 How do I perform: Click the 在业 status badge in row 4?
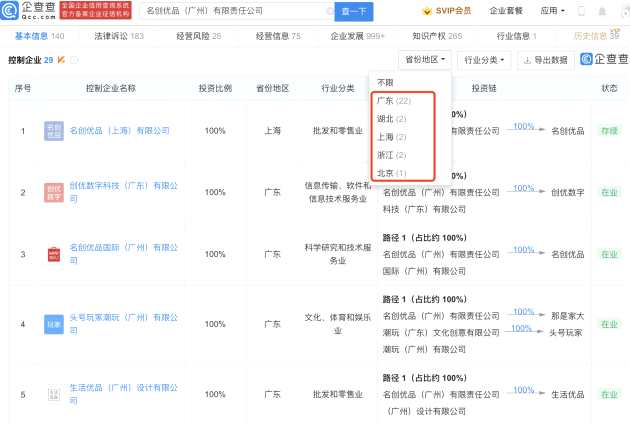pos(609,324)
